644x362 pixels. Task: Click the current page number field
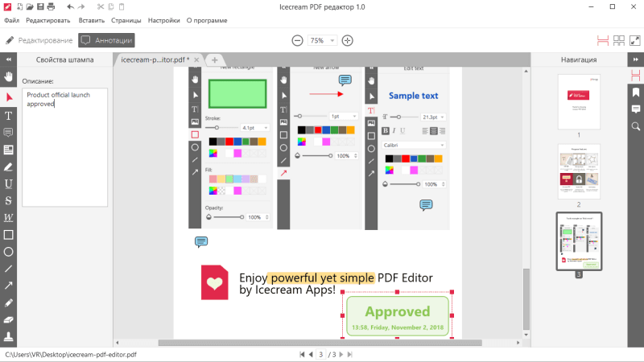[x=320, y=355]
